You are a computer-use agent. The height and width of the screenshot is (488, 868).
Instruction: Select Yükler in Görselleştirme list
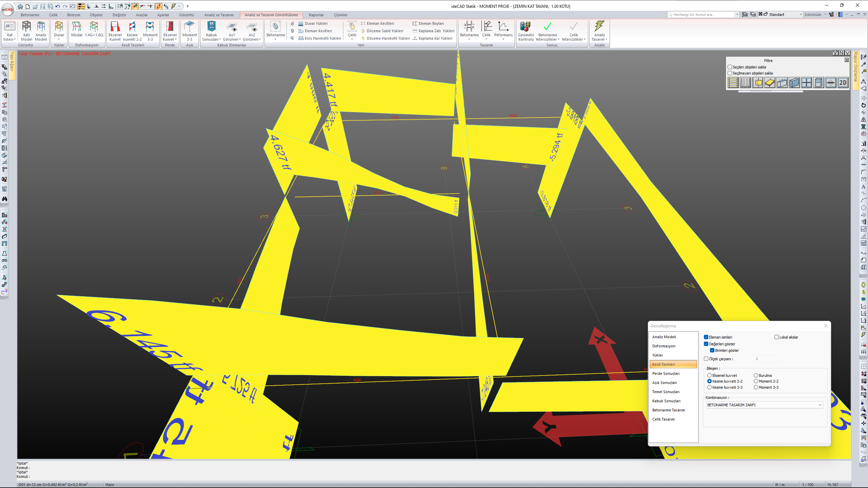[x=673, y=355]
